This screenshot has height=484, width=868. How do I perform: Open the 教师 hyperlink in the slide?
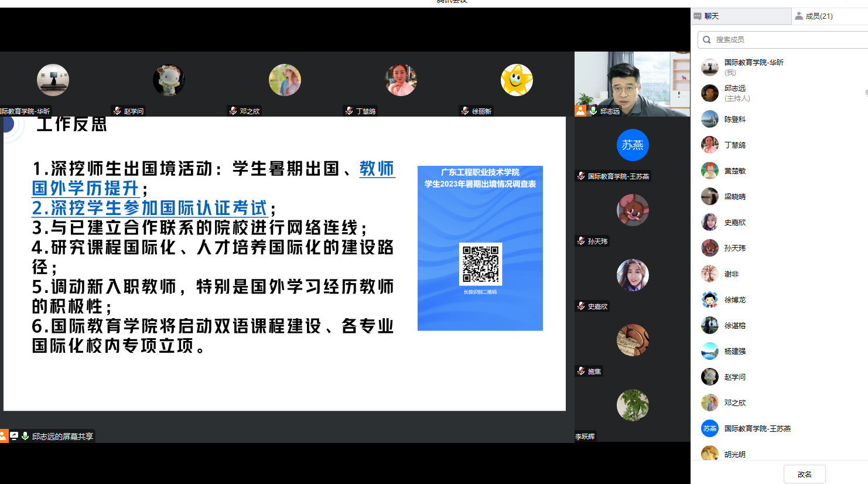pos(377,169)
